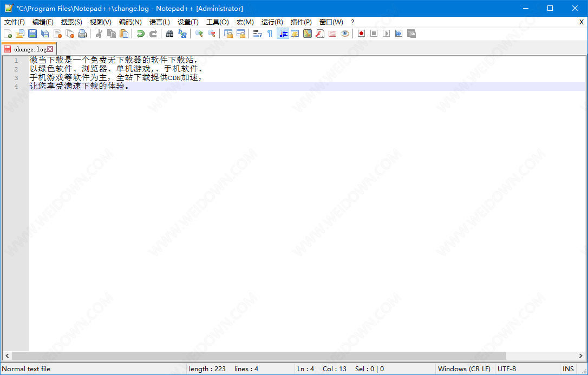Open the 宏(M) menu

tap(245, 22)
